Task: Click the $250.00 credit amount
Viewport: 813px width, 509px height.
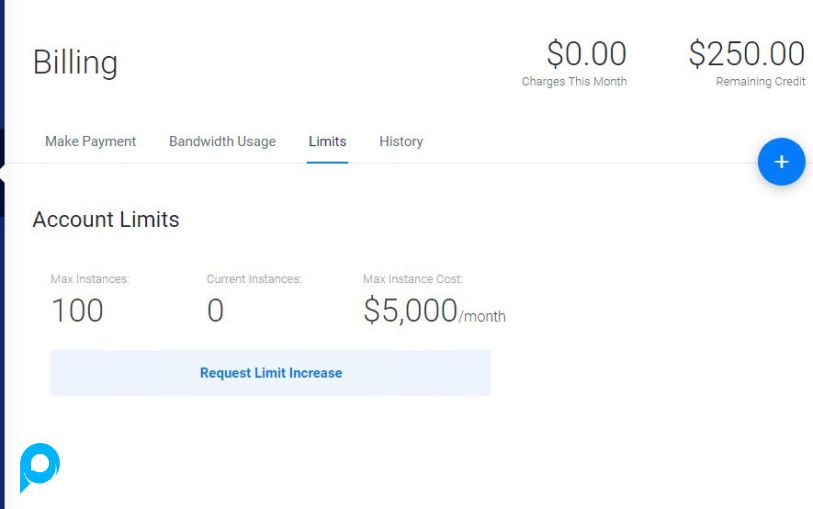Action: pyautogui.click(x=746, y=54)
